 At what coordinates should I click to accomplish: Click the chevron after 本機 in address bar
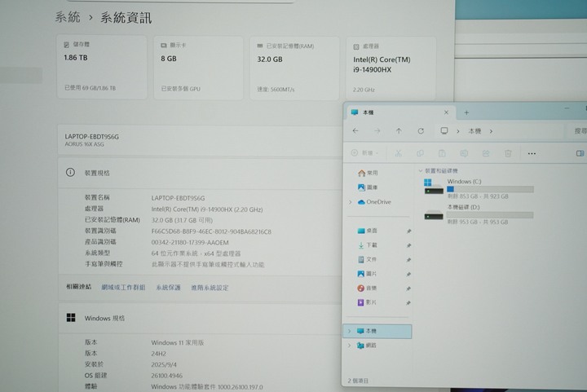coord(491,131)
